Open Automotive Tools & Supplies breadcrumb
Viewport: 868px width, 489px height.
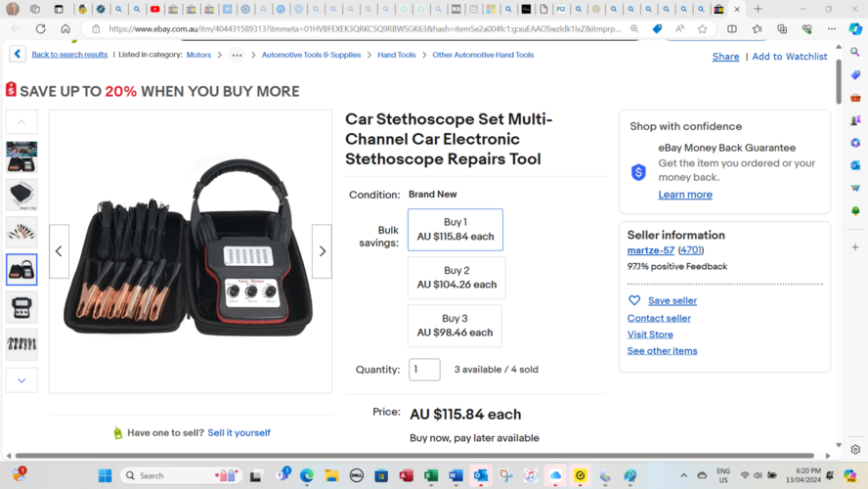click(311, 55)
